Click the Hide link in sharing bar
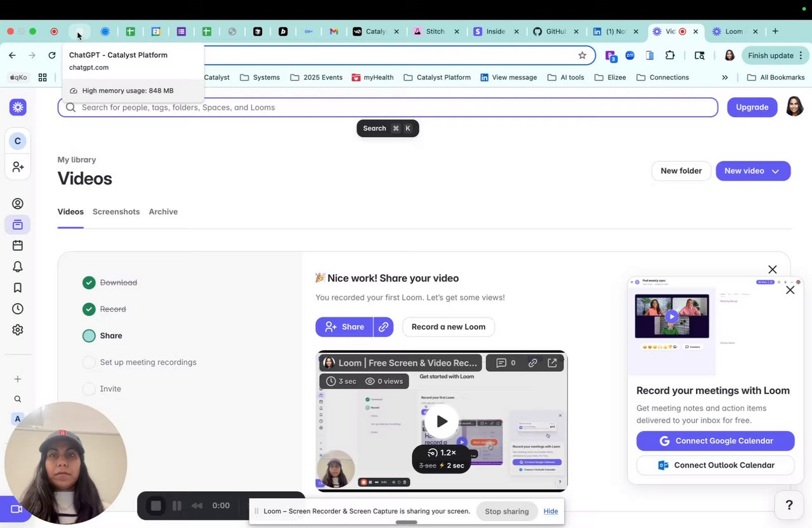Viewport: 812px width, 528px height. coord(551,511)
